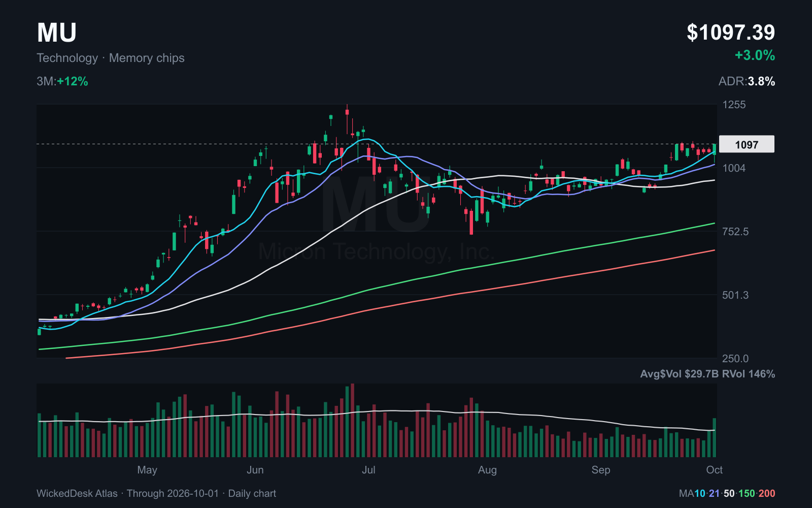The width and height of the screenshot is (812, 508).
Task: Click the Jul date axis label
Action: click(368, 470)
